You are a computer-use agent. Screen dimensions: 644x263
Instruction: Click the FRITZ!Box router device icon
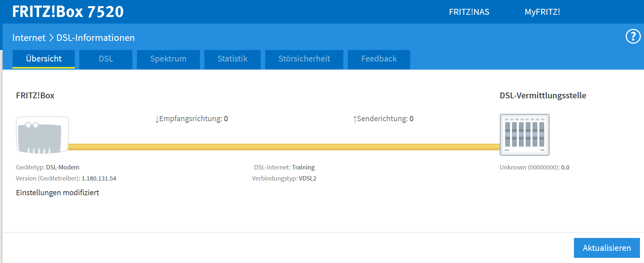42,135
